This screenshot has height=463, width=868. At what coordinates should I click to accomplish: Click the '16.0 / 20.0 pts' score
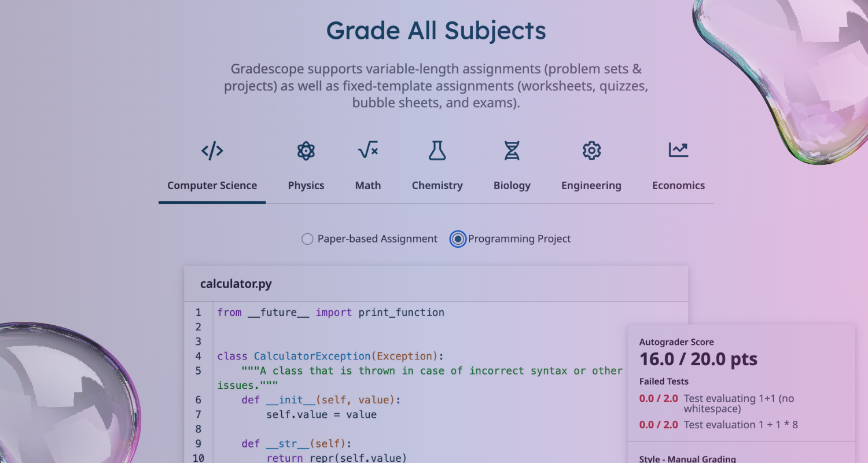698,359
